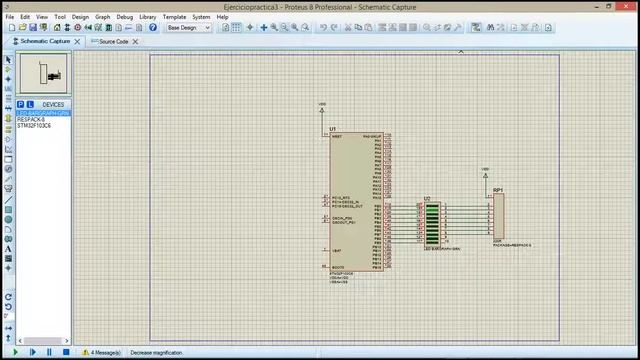The width and height of the screenshot is (640, 360).
Task: Flip the component vertically (Y-Mirror)
Action: click(x=8, y=338)
